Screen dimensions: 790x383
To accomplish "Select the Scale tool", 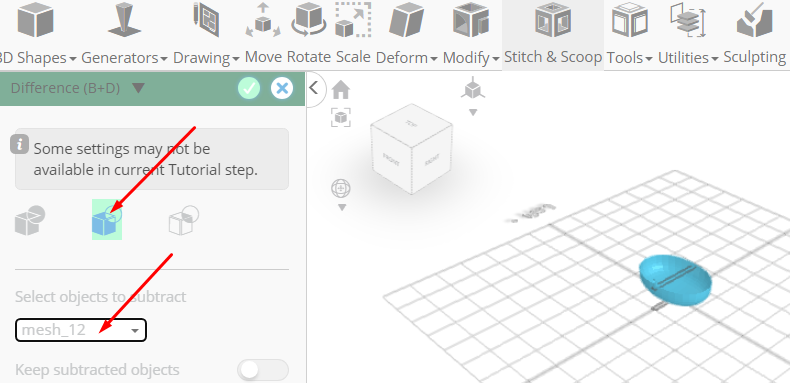I will point(353,34).
